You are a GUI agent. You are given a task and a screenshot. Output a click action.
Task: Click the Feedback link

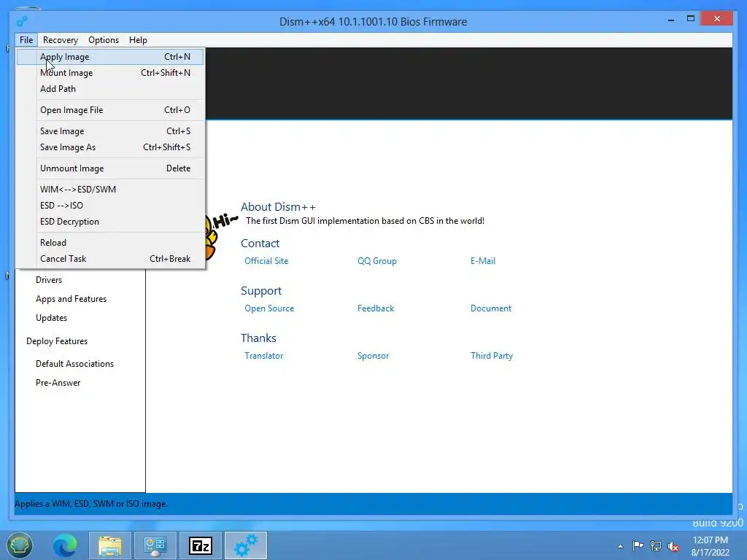376,308
